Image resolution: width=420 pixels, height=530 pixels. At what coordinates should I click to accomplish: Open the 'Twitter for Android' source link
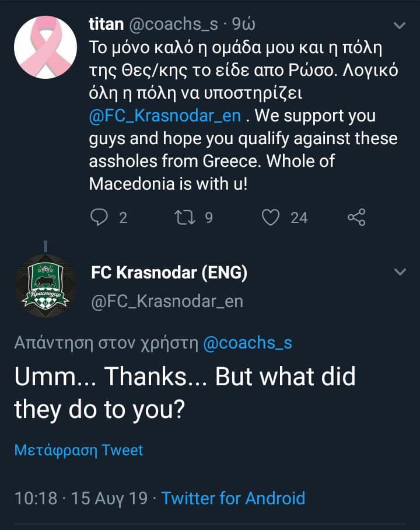point(233,498)
